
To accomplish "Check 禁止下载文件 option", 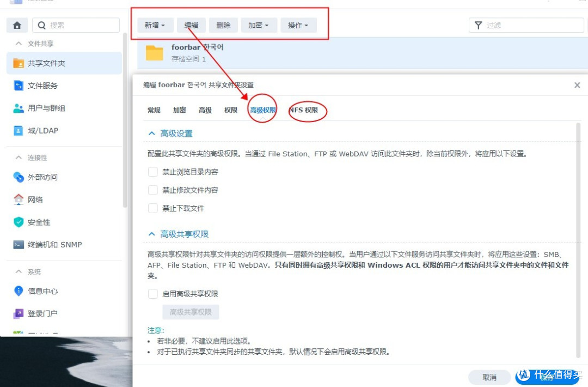I will [152, 208].
